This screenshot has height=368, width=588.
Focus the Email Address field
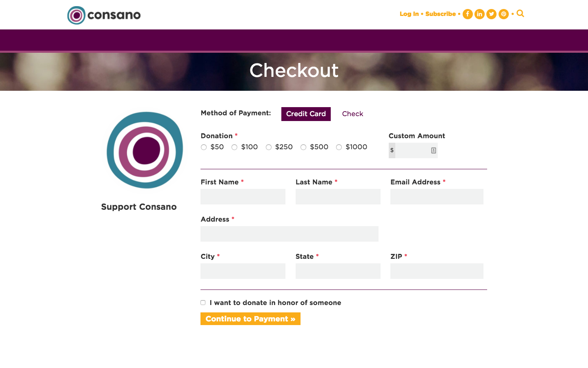tap(437, 197)
